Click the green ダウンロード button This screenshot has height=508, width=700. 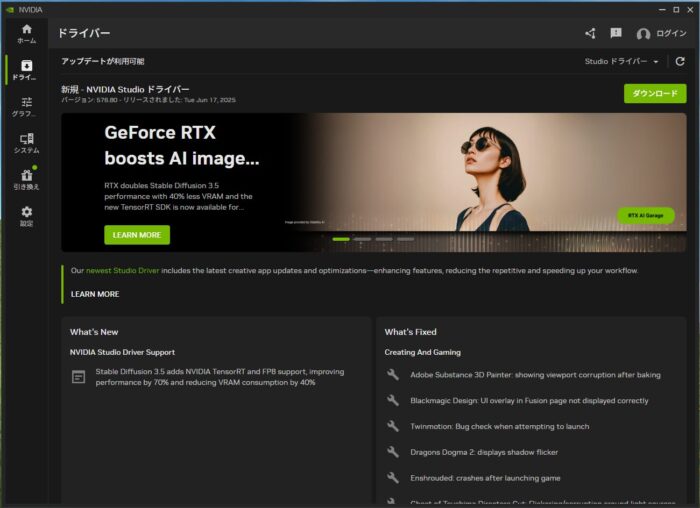coord(655,93)
